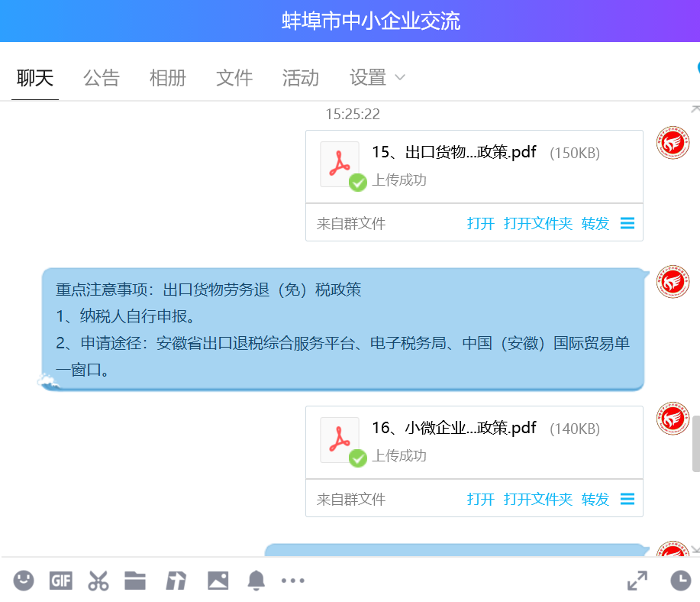Viewport: 700px width, 602px height.
Task: Expand input box with diagonal arrows icon
Action: coord(637,581)
